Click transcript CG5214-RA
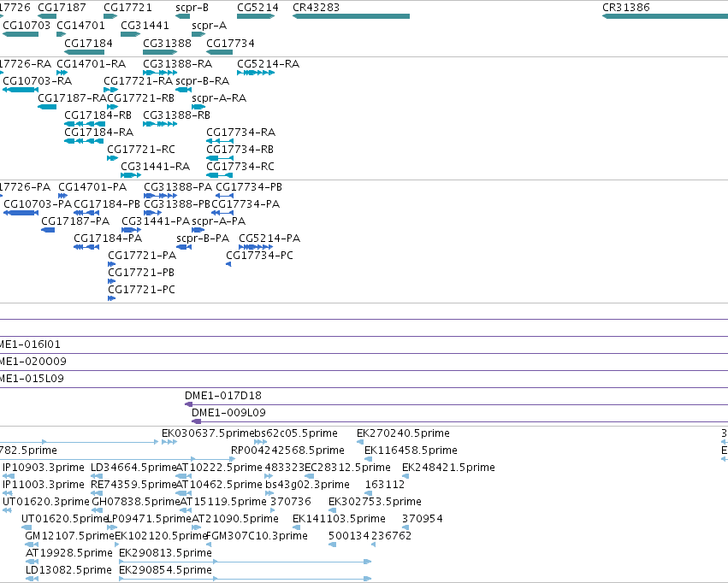 pyautogui.click(x=256, y=73)
